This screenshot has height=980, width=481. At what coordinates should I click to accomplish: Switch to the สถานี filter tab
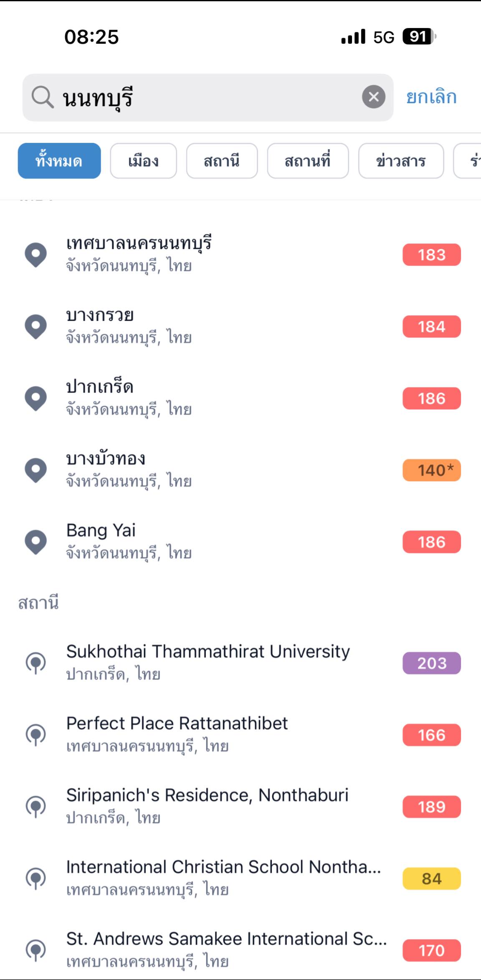pyautogui.click(x=222, y=161)
